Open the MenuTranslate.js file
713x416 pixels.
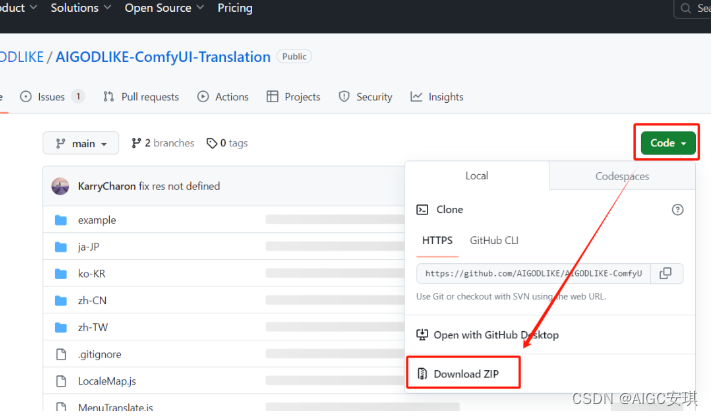point(115,407)
